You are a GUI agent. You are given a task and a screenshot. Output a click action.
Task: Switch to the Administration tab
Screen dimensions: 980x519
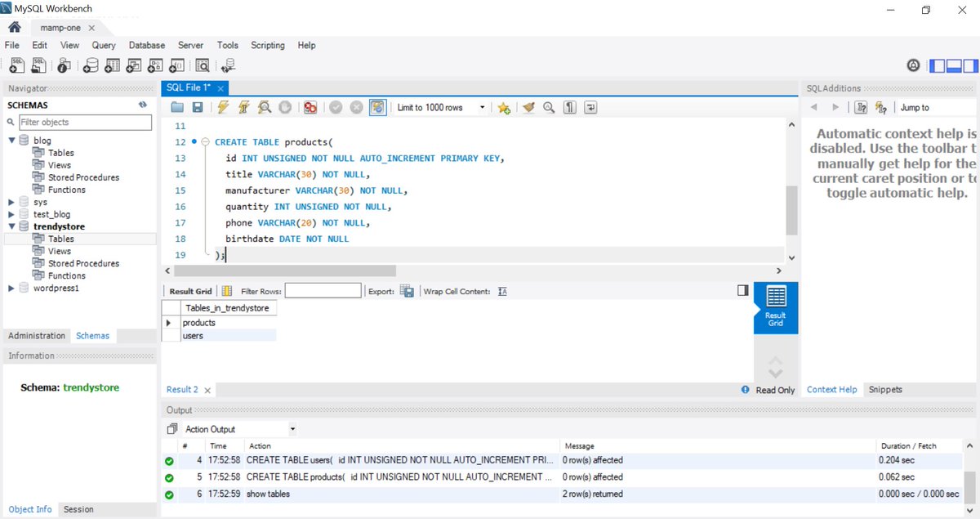click(37, 336)
